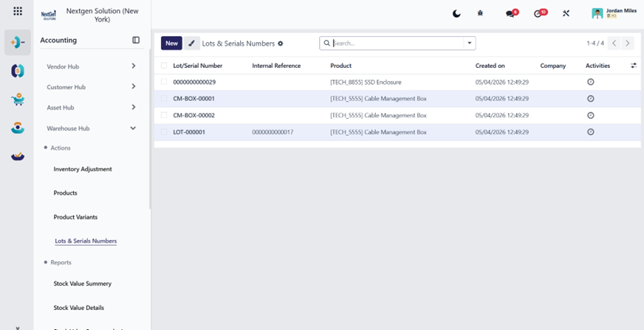Sort by Lot/Serial Number column header
644x330 pixels.
point(197,66)
